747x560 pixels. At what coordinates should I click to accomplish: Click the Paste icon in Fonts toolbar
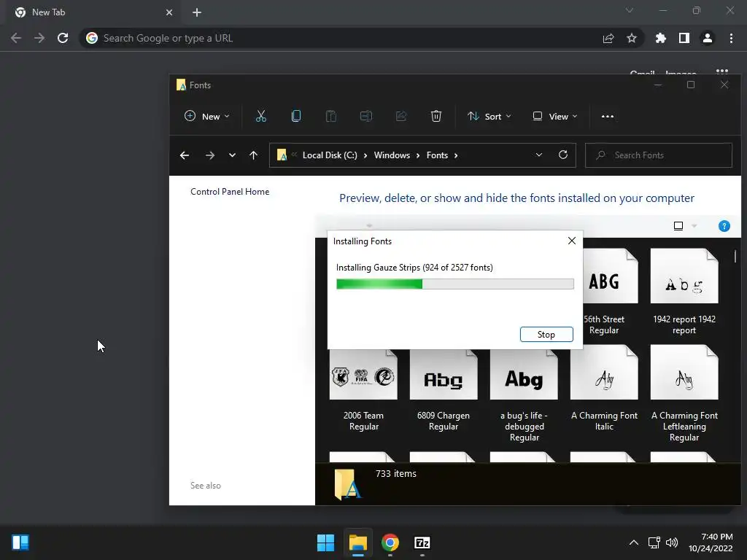(x=330, y=116)
